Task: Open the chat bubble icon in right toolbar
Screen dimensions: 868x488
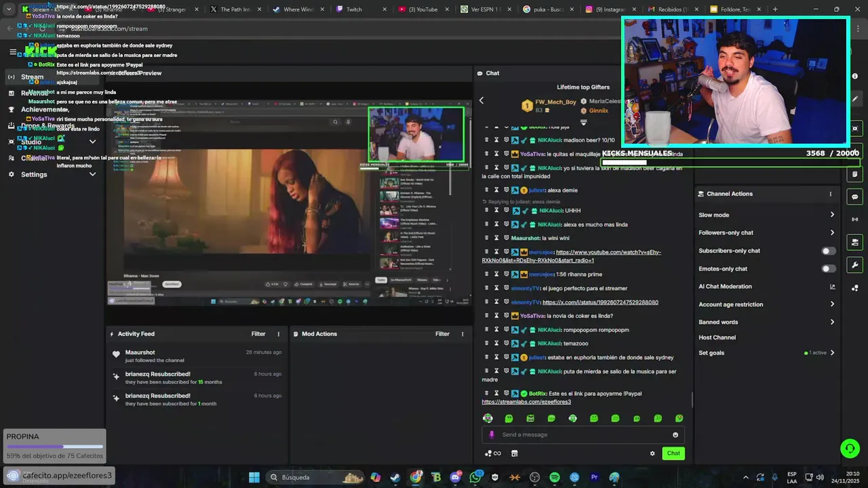Action: tap(855, 197)
